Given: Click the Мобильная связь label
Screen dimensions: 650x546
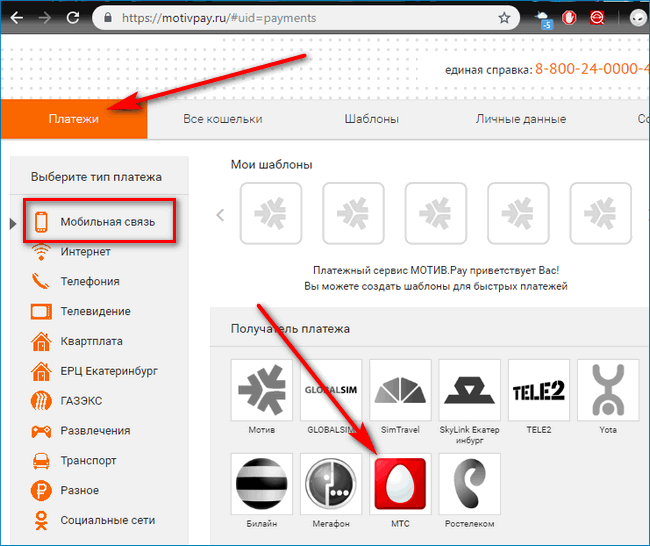Looking at the screenshot, I should coord(108,222).
